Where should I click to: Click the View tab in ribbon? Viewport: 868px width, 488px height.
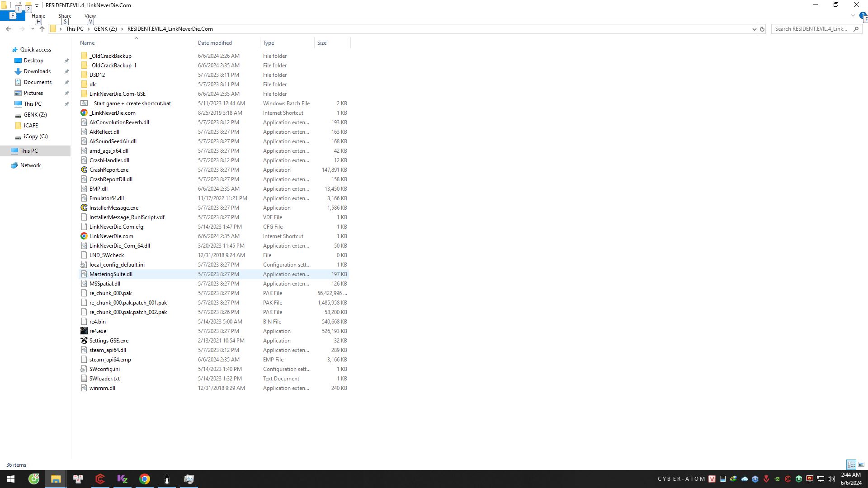[x=90, y=15]
